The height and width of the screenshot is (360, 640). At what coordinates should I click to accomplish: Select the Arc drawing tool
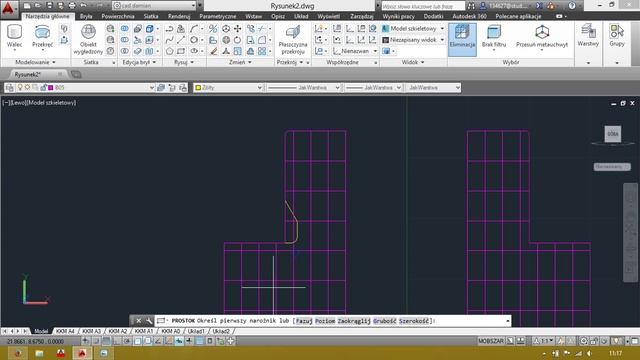(193, 29)
